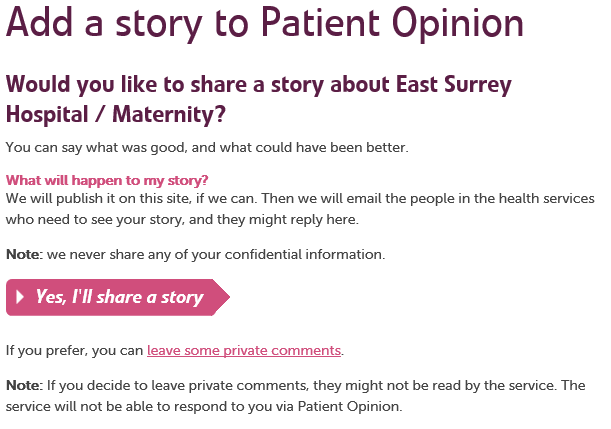Select the "What will happen to my story?" subheading

coord(107,180)
